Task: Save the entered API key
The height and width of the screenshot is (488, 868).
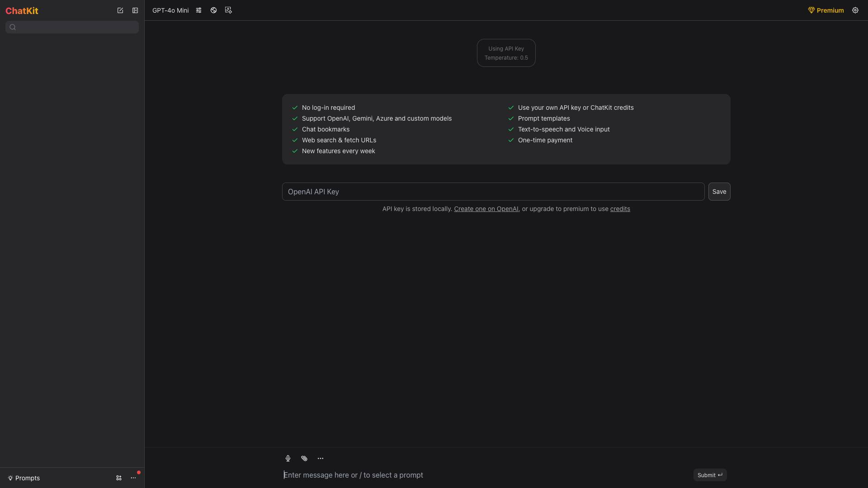Action: (x=719, y=192)
